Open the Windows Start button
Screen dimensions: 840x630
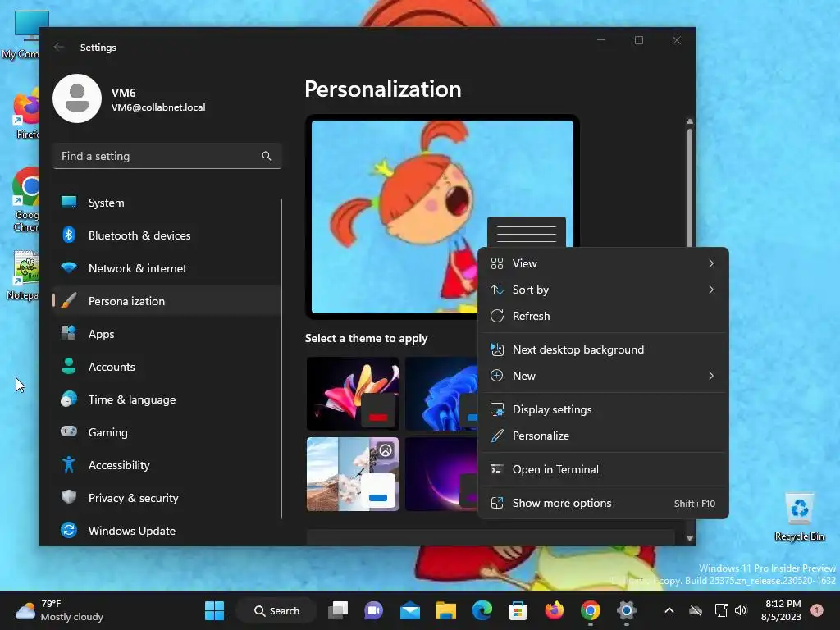click(x=214, y=610)
